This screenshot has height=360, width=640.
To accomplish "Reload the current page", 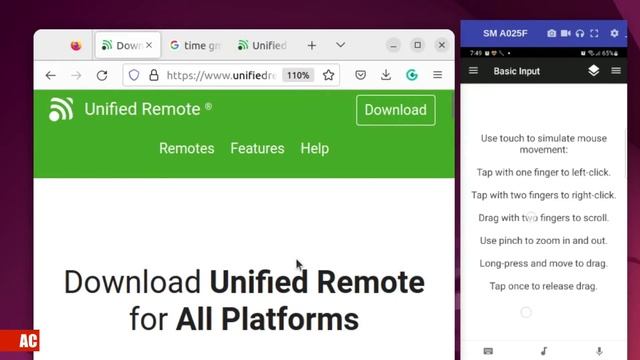I will pyautogui.click(x=102, y=75).
